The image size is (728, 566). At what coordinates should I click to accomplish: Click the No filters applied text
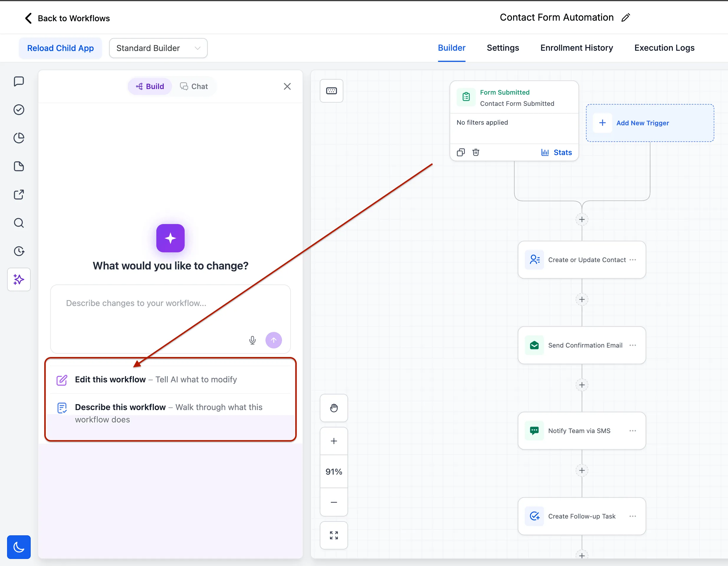482,123
